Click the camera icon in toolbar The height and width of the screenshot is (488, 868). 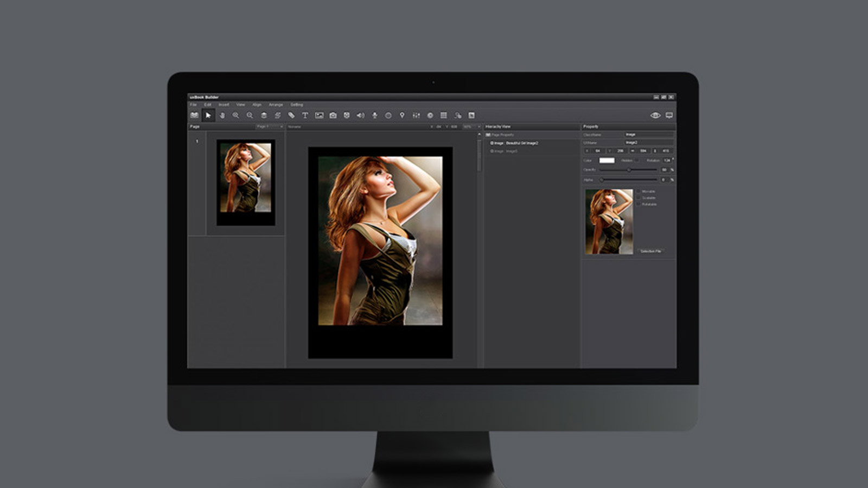pyautogui.click(x=333, y=115)
